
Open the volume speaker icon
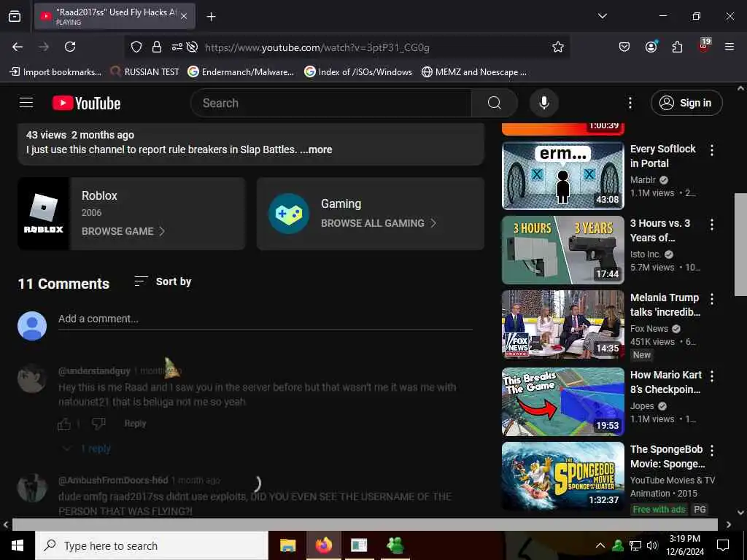(652, 545)
